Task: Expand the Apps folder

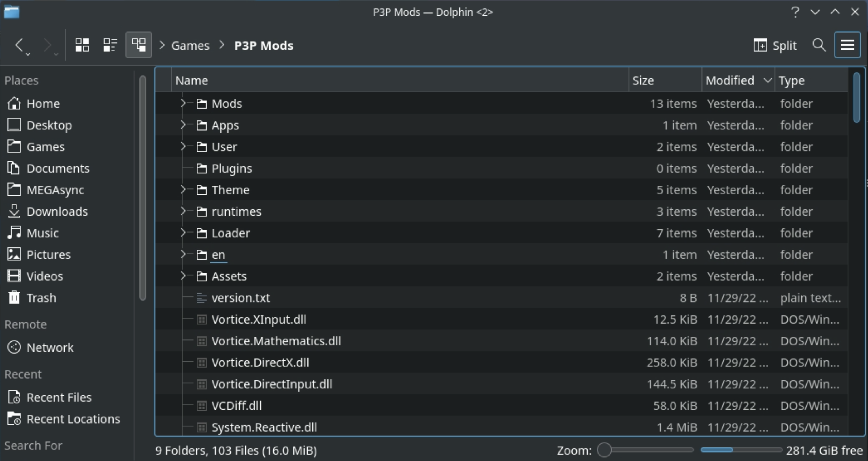Action: coord(183,125)
